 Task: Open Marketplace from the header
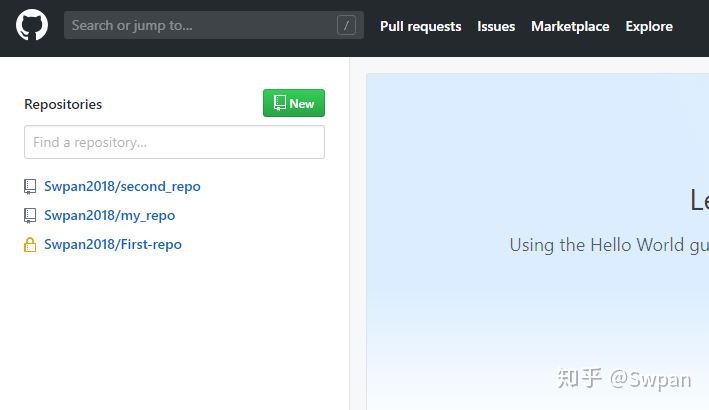point(570,26)
